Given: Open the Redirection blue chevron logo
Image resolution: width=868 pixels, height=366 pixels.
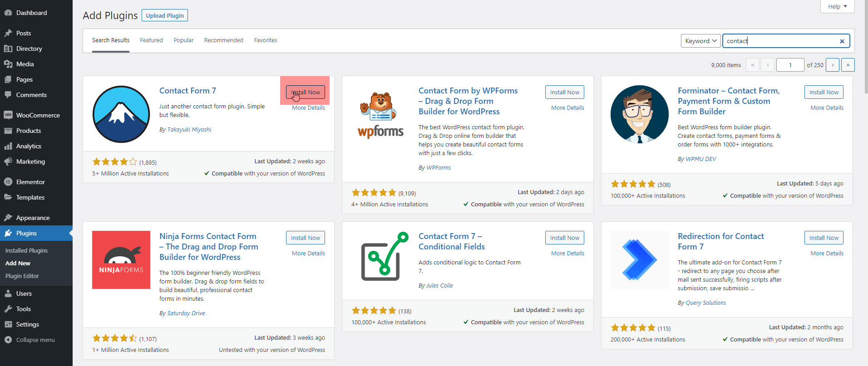Looking at the screenshot, I should point(640,260).
